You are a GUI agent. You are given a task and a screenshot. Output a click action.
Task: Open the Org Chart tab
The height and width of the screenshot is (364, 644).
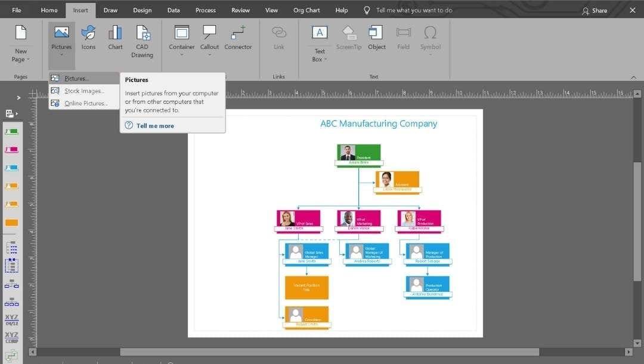coord(306,10)
